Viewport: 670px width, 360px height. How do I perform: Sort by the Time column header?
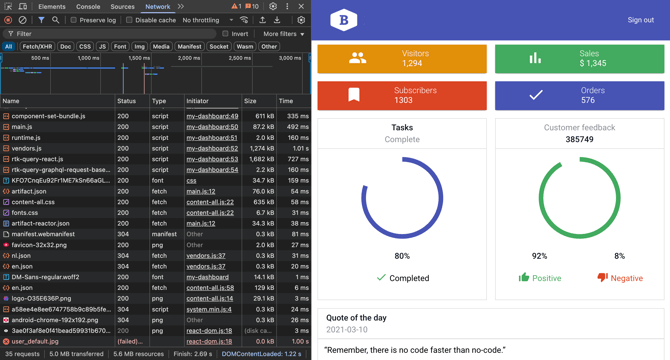(294, 101)
